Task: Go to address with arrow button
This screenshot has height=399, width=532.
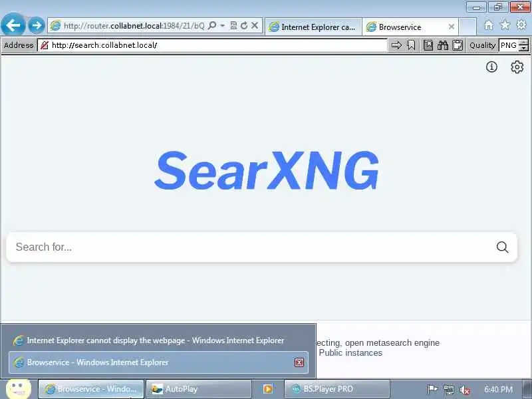Action: click(396, 45)
